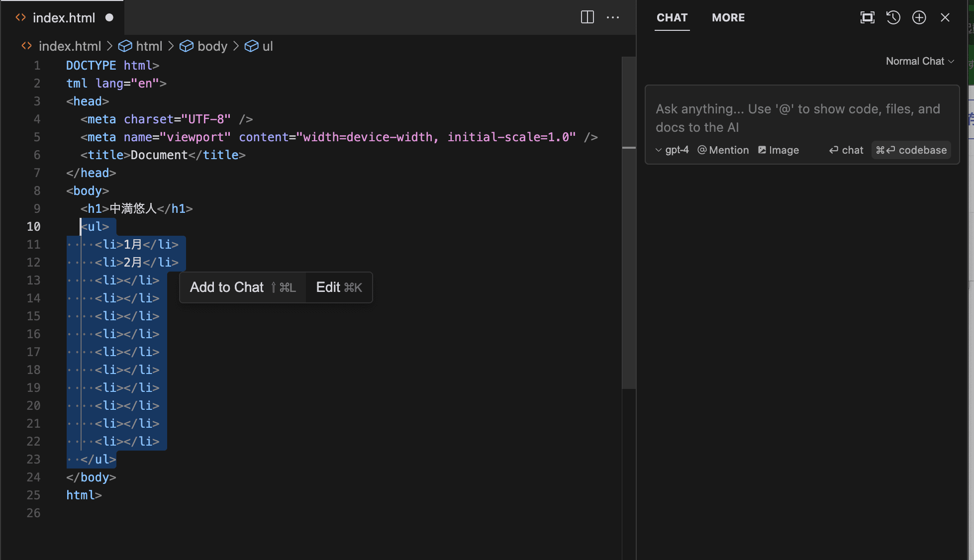This screenshot has height=560, width=974.
Task: Start new chat with plus icon
Action: 919,17
